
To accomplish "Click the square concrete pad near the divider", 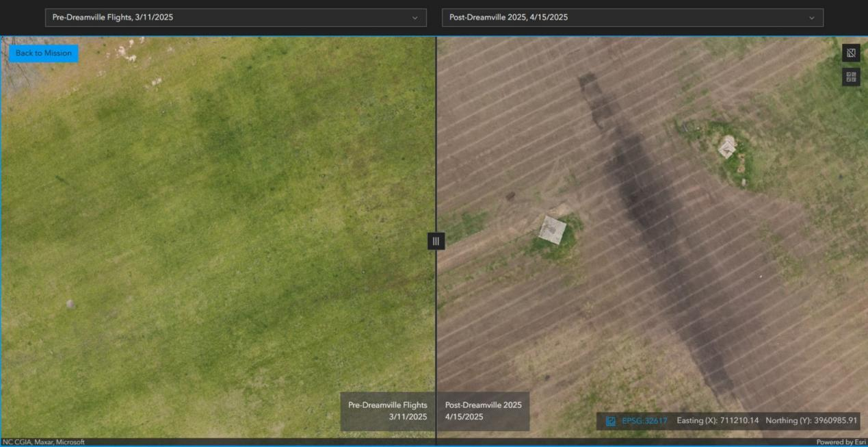I will click(x=552, y=229).
